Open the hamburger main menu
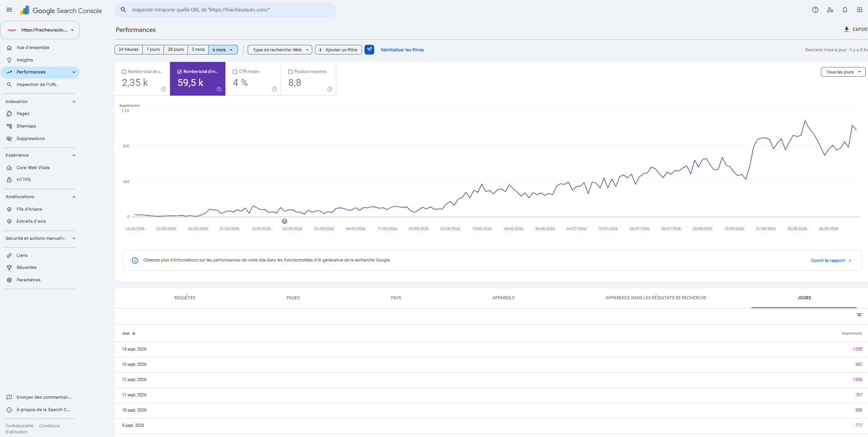 pyautogui.click(x=9, y=10)
